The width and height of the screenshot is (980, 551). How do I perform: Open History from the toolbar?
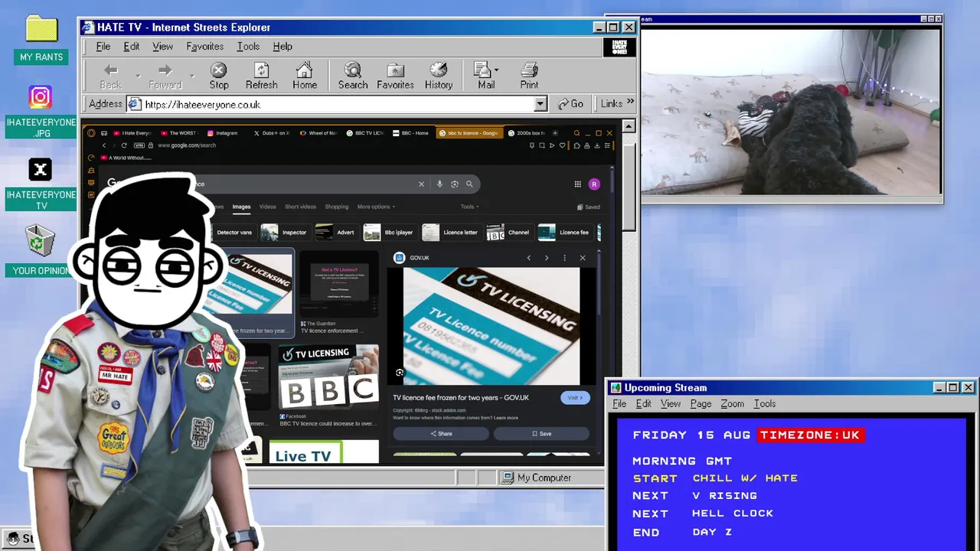[x=439, y=76]
